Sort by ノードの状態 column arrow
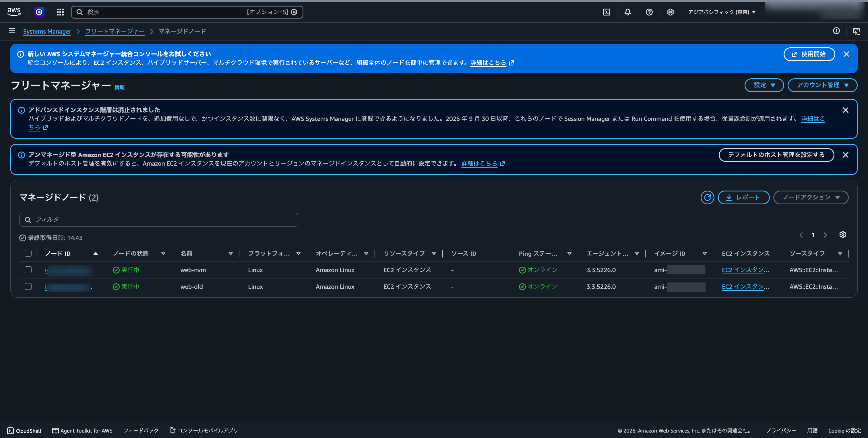 tap(163, 253)
